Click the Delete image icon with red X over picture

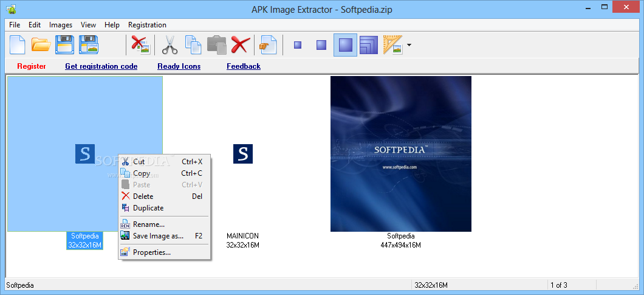coord(141,45)
